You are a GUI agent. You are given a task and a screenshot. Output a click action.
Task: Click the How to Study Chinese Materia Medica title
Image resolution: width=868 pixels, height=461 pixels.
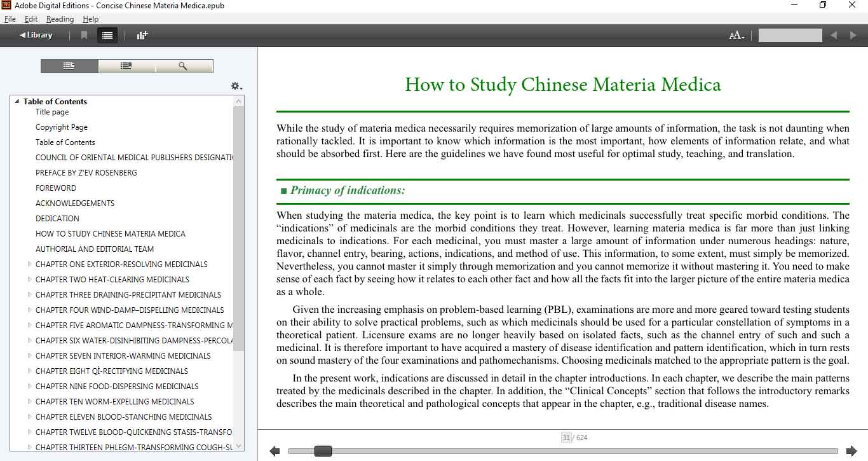coord(563,85)
